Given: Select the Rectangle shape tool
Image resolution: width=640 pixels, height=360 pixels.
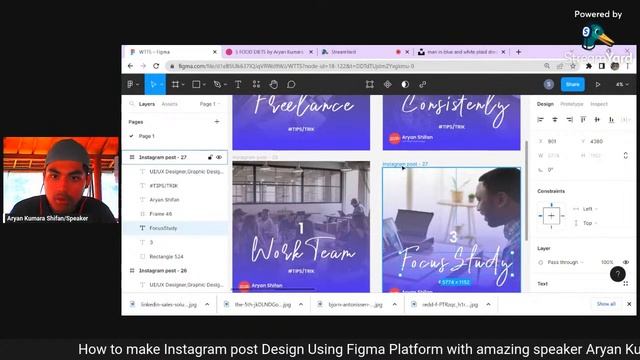Looking at the screenshot, I should (x=196, y=84).
